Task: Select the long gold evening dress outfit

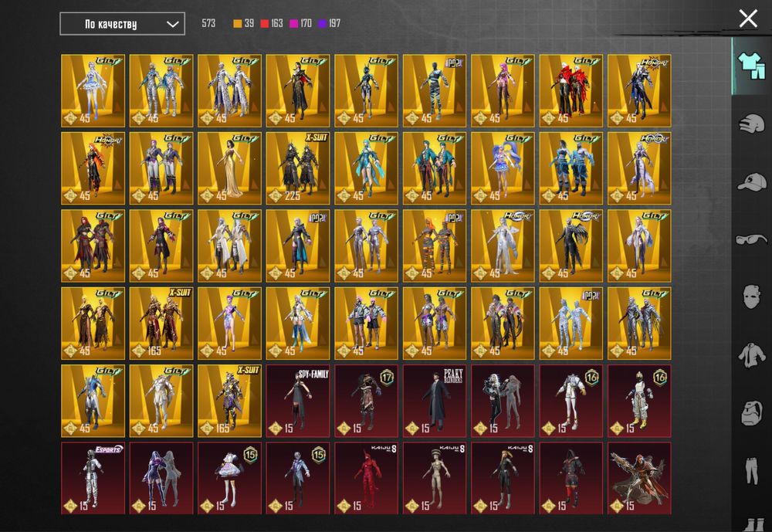Action: 229,168
